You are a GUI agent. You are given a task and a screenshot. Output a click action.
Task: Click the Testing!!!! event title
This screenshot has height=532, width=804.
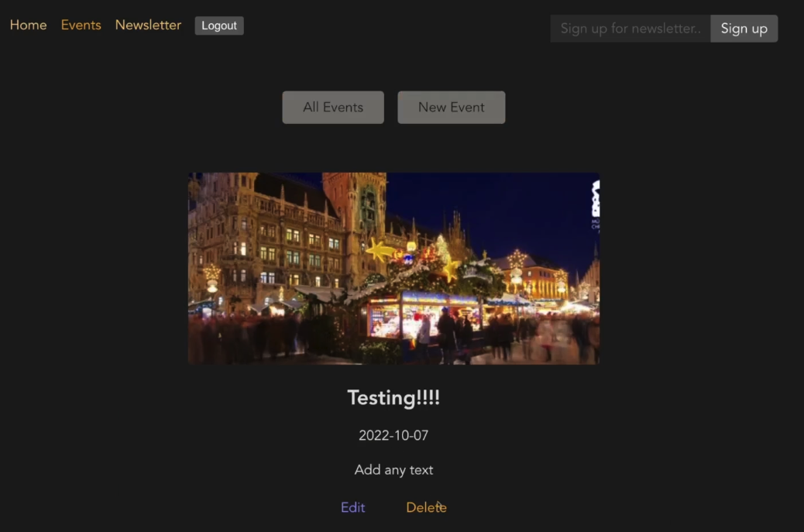393,398
